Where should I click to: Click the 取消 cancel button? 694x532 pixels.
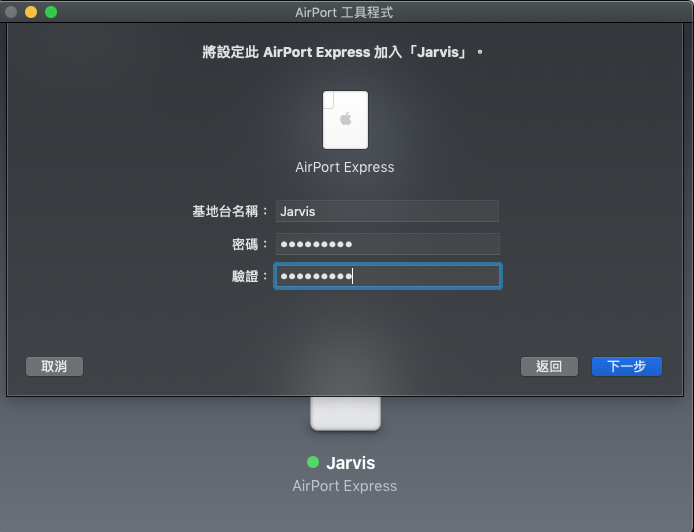click(x=54, y=366)
